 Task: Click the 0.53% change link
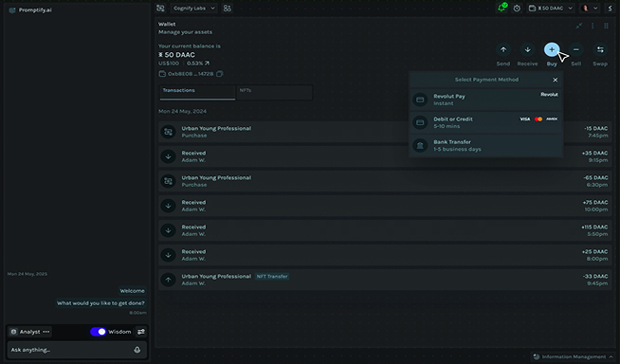(198, 64)
